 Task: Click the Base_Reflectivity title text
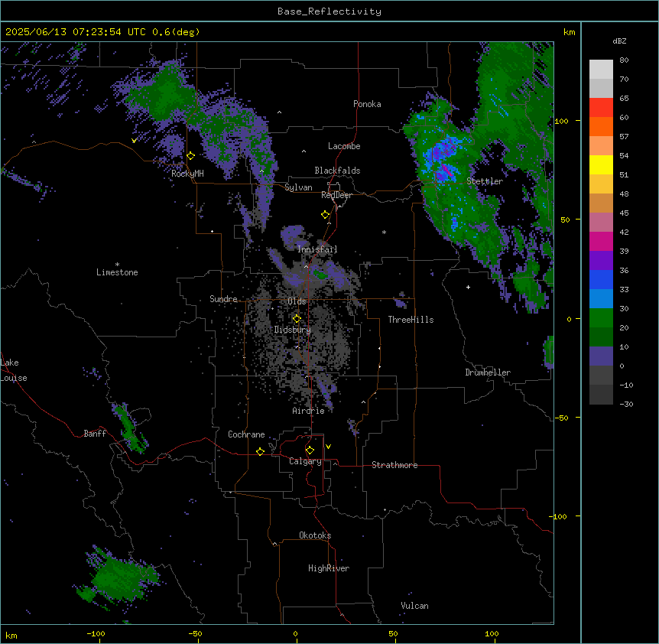tap(329, 11)
